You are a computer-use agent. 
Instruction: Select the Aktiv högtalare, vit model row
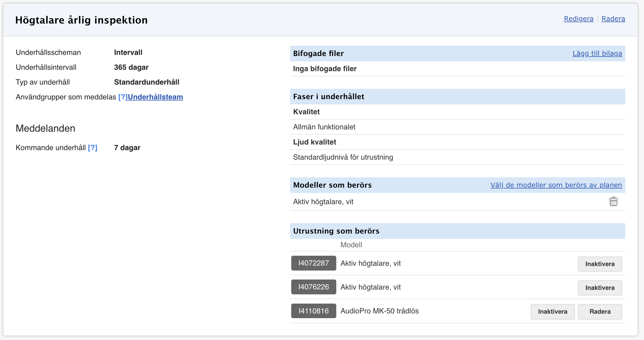click(323, 202)
